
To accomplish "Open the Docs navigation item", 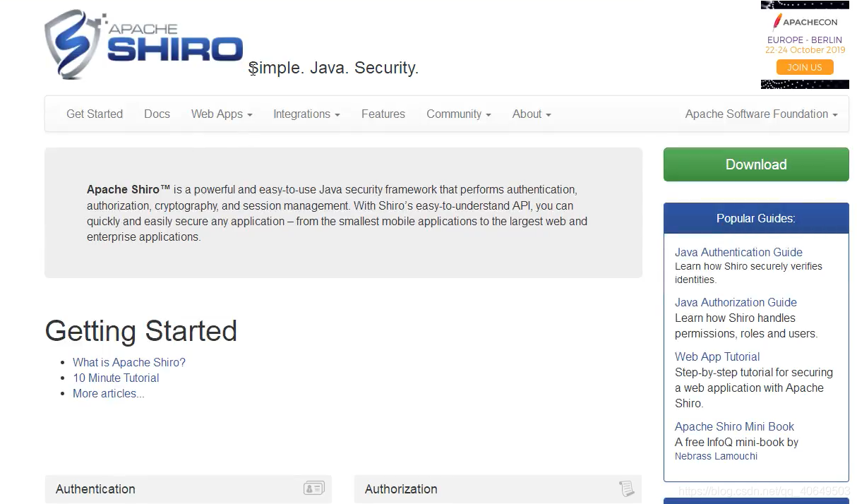I will click(157, 114).
